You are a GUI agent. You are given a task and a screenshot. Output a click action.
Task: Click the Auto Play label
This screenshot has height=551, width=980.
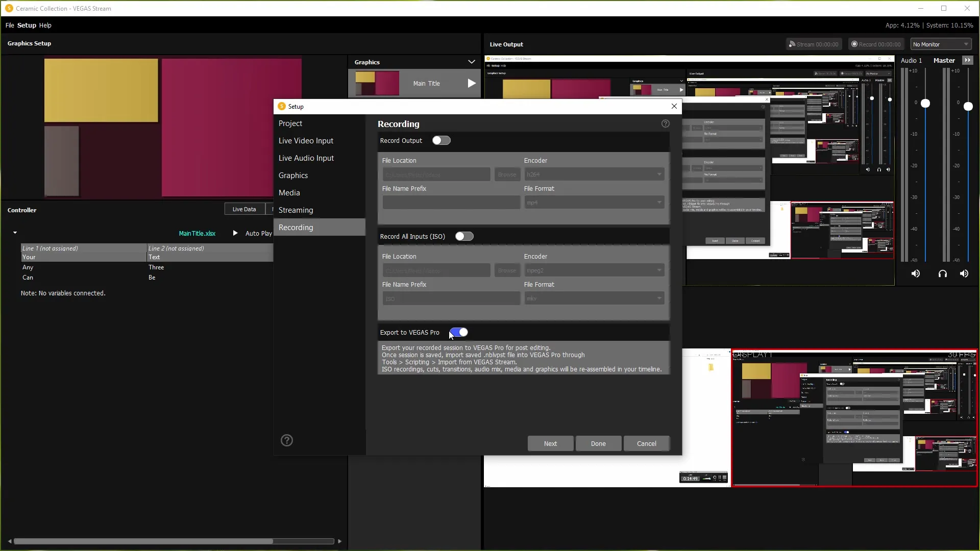pyautogui.click(x=258, y=233)
